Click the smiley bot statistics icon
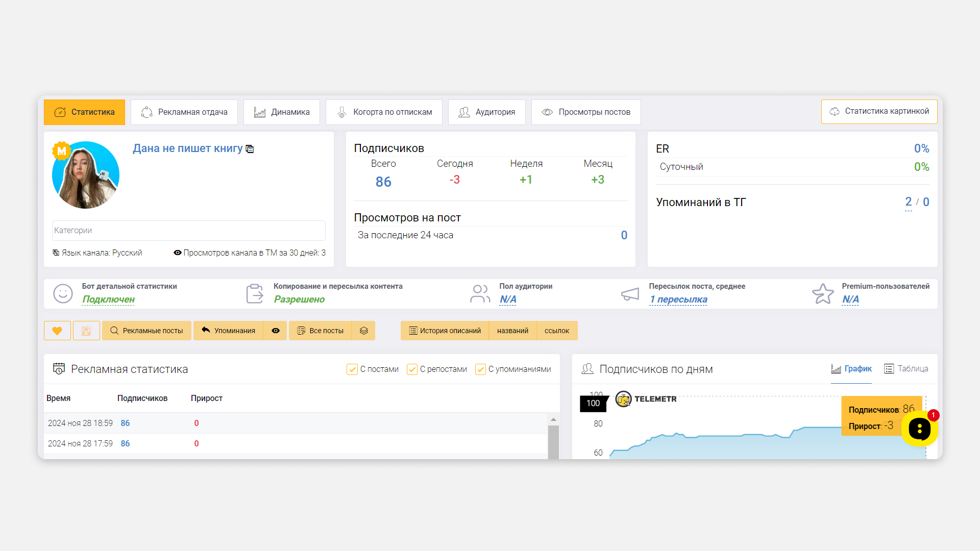 [x=63, y=293]
